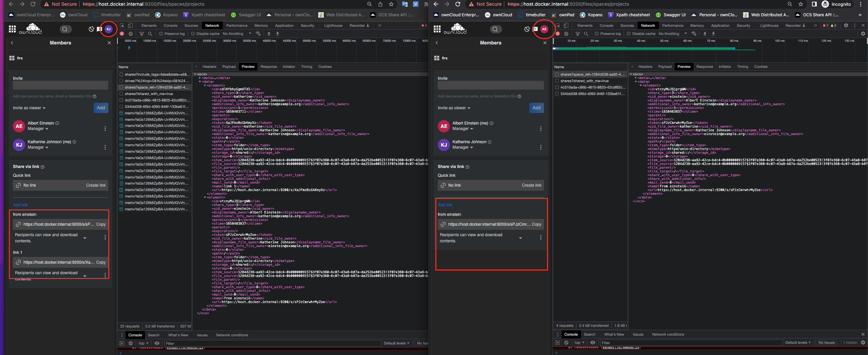This screenshot has width=868, height=355.
Task: Open network search magnifier in right DevTools
Action: point(586,34)
